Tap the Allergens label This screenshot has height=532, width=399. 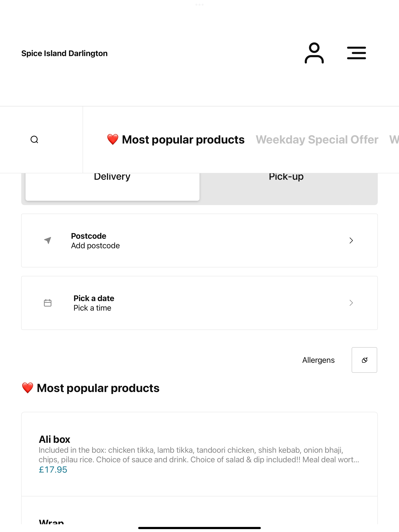pyautogui.click(x=318, y=360)
